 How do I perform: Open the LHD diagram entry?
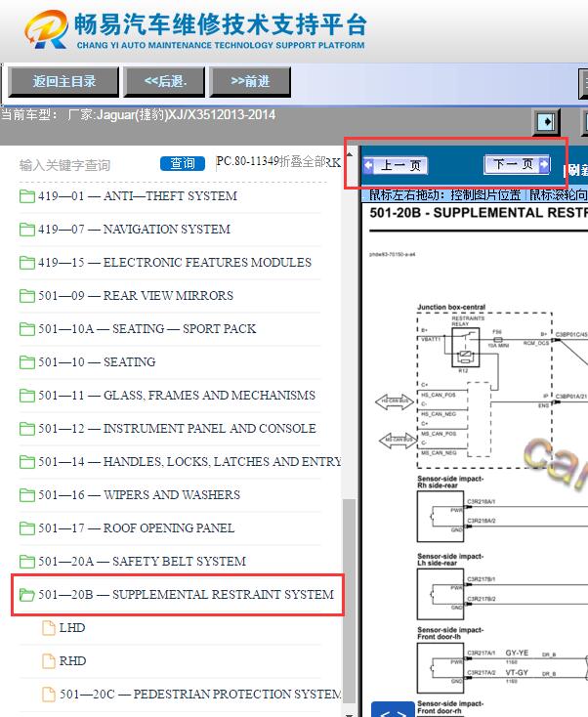[x=72, y=628]
